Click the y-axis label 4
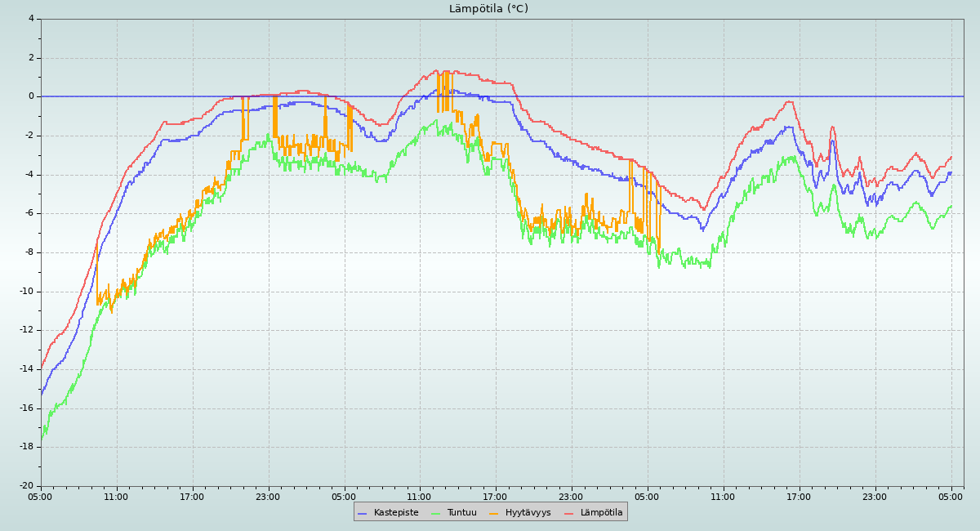980x531 pixels. pyautogui.click(x=31, y=19)
